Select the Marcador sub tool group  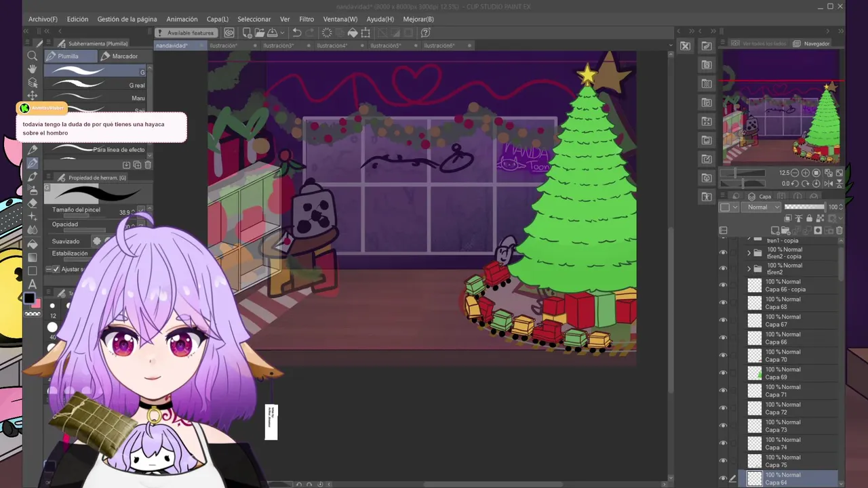pos(124,56)
